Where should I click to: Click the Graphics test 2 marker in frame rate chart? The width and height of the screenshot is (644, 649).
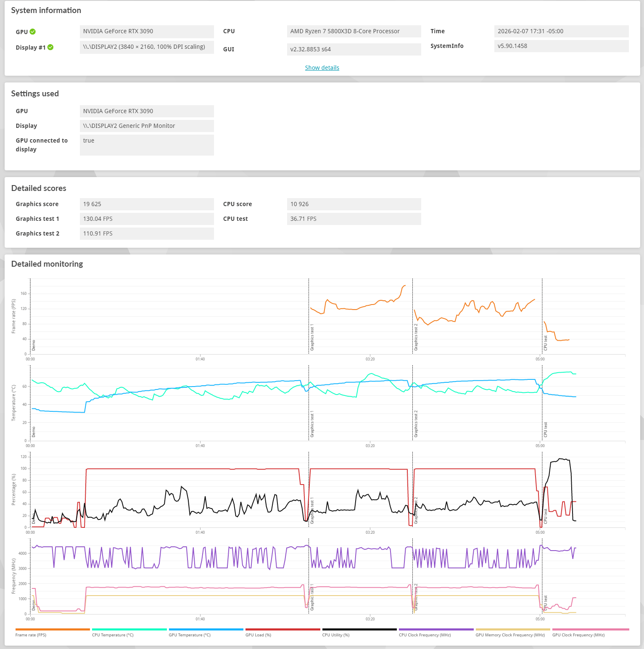(416, 337)
